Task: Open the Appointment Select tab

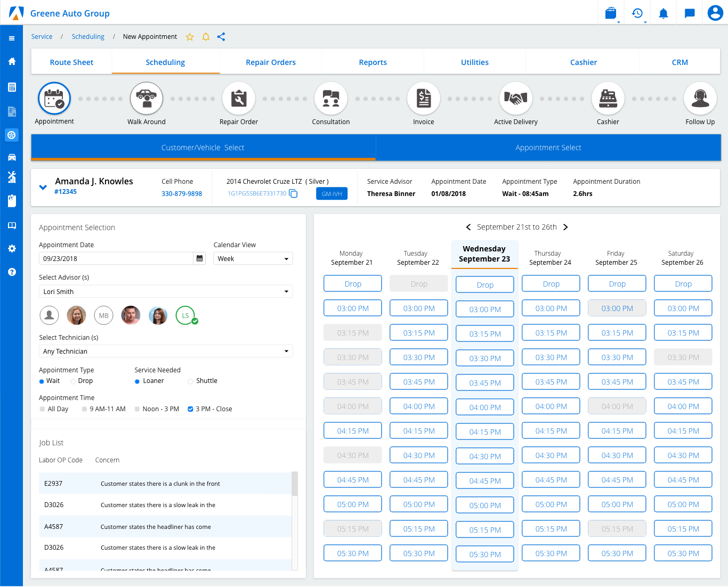Action: [x=548, y=148]
